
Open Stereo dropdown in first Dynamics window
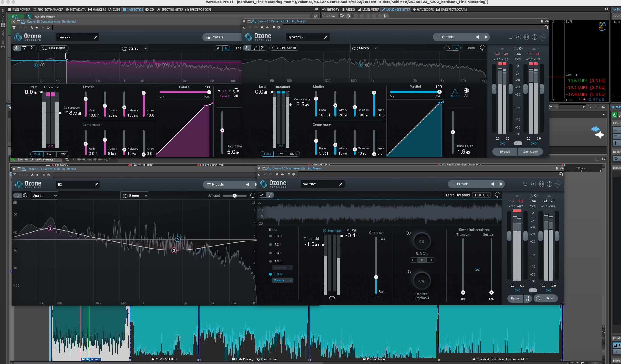134,48
